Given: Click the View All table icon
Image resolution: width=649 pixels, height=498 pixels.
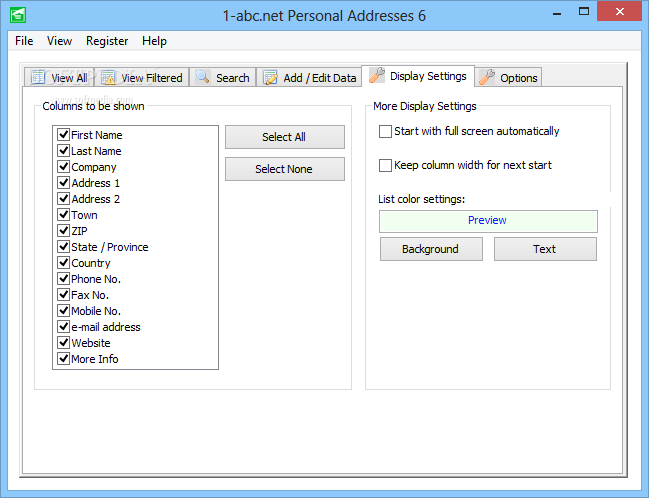Looking at the screenshot, I should click(x=38, y=77).
